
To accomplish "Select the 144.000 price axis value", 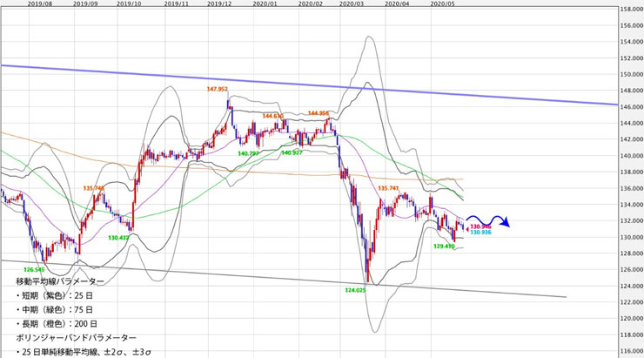I will (x=632, y=123).
